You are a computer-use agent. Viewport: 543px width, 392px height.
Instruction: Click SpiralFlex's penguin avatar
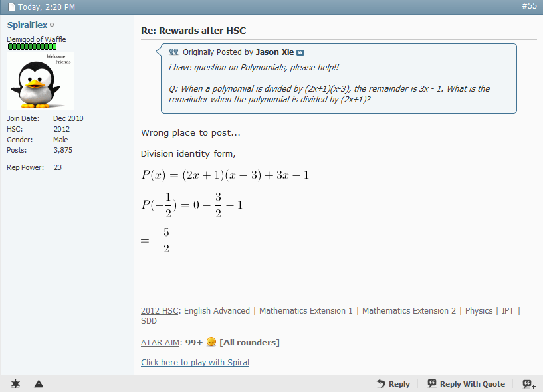click(x=41, y=80)
